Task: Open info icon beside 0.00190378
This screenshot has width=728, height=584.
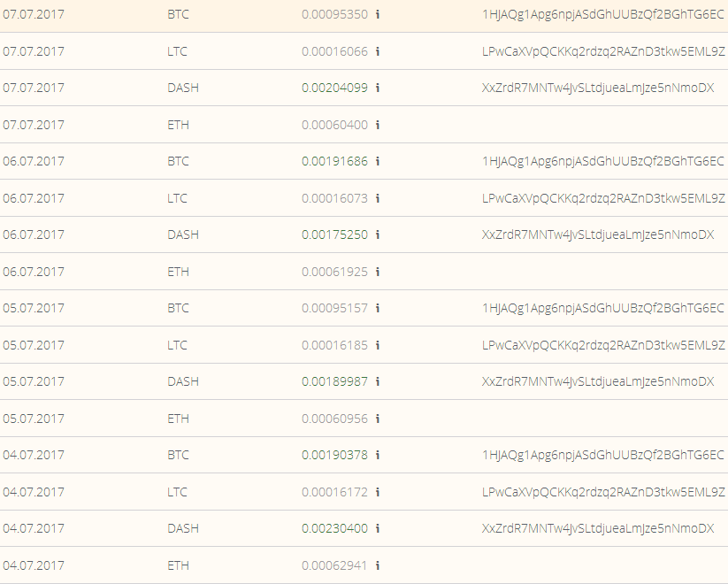Action: click(x=378, y=455)
